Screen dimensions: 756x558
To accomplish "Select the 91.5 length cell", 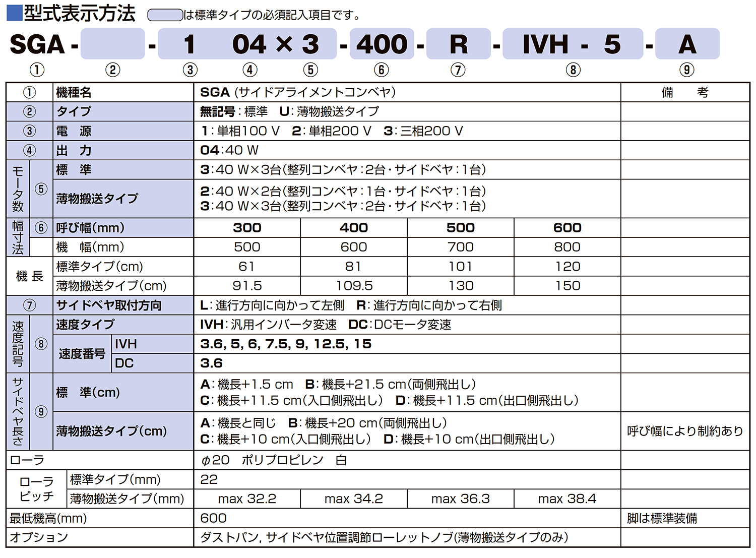I will [x=247, y=286].
